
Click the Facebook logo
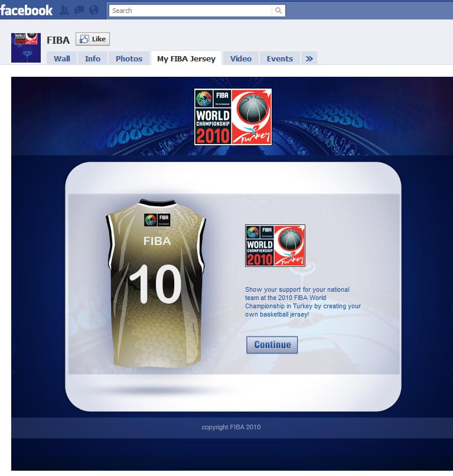26,10
